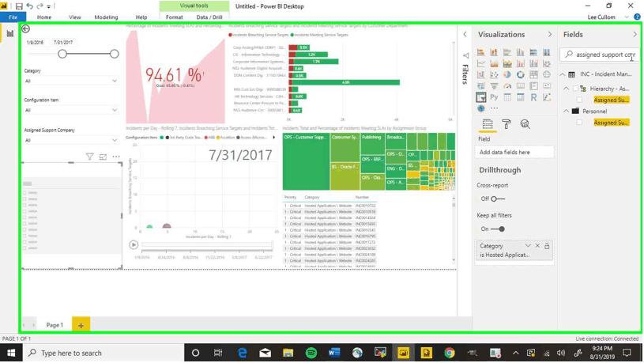Open the Format paint roller pane

point(507,124)
